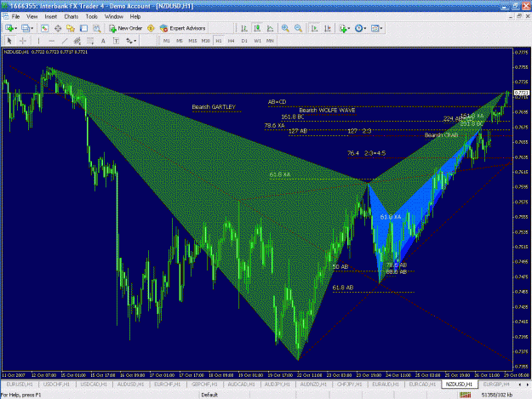
Task: Click the connection status bars indicator
Action: [x=465, y=395]
